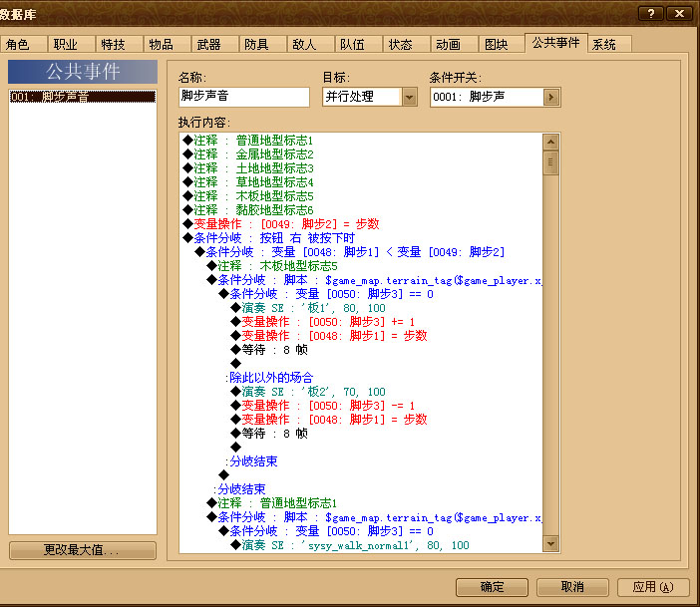The image size is (700, 607).
Task: Open the 图块 tab
Action: coord(502,44)
